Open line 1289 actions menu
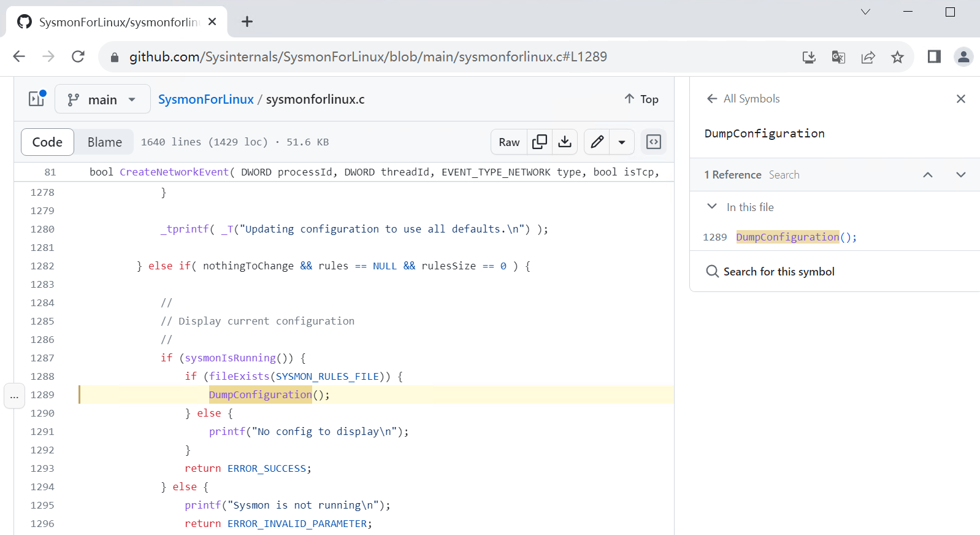Image resolution: width=980 pixels, height=535 pixels. [14, 396]
